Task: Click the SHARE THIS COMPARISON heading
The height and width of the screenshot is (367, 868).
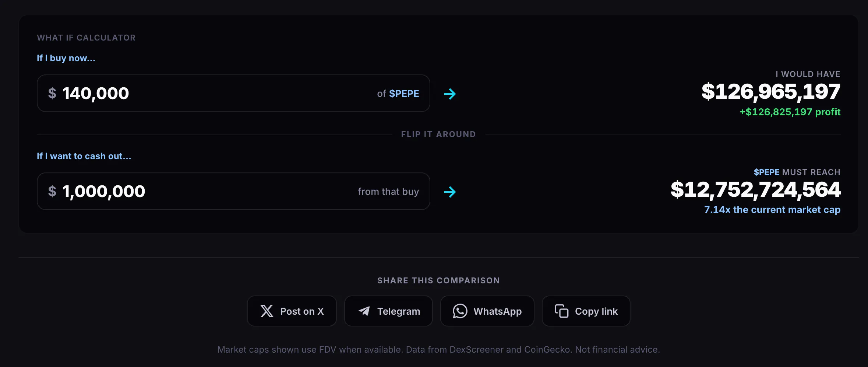Action: click(438, 280)
